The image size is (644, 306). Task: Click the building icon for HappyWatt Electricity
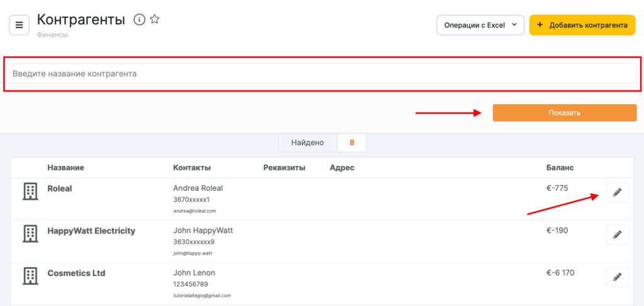(30, 234)
